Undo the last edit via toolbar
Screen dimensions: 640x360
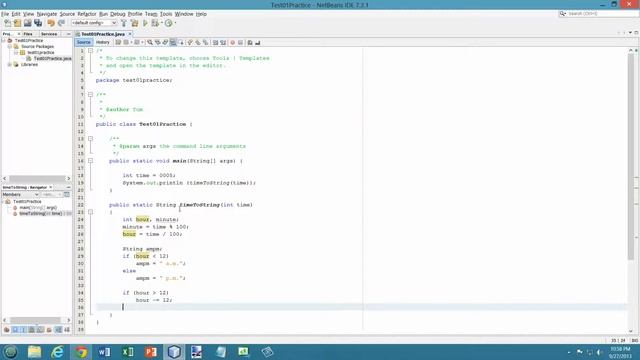click(51, 23)
